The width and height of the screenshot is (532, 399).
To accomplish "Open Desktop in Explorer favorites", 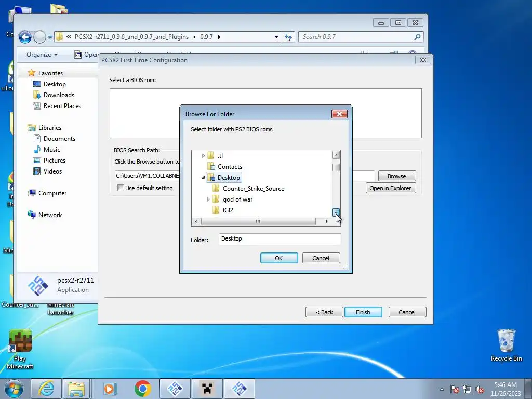I will coord(54,84).
